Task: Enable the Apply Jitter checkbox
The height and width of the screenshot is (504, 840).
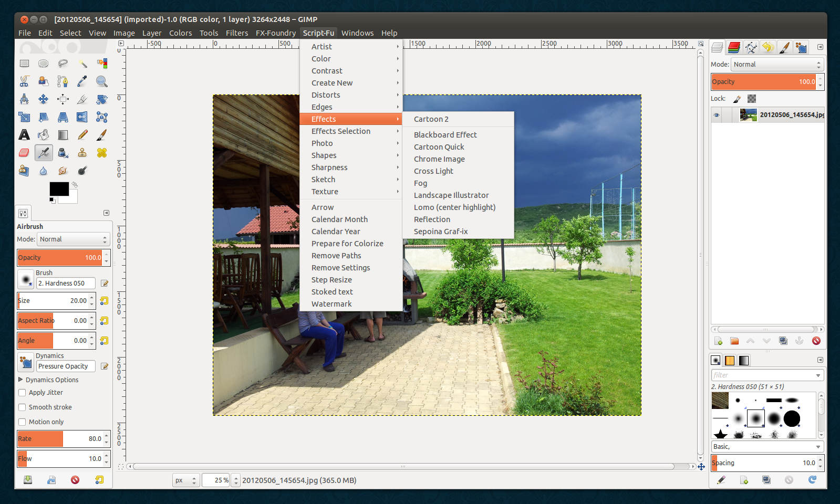Action: [22, 393]
